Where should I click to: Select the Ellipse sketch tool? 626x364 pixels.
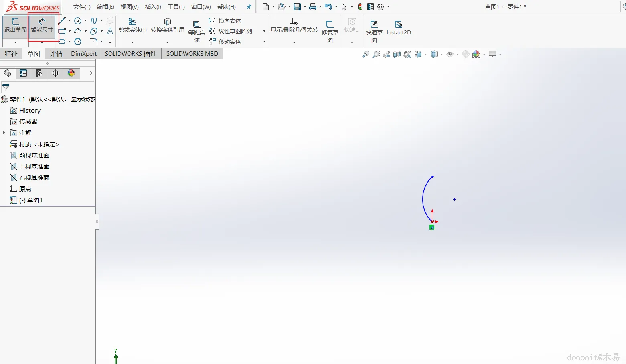94,31
